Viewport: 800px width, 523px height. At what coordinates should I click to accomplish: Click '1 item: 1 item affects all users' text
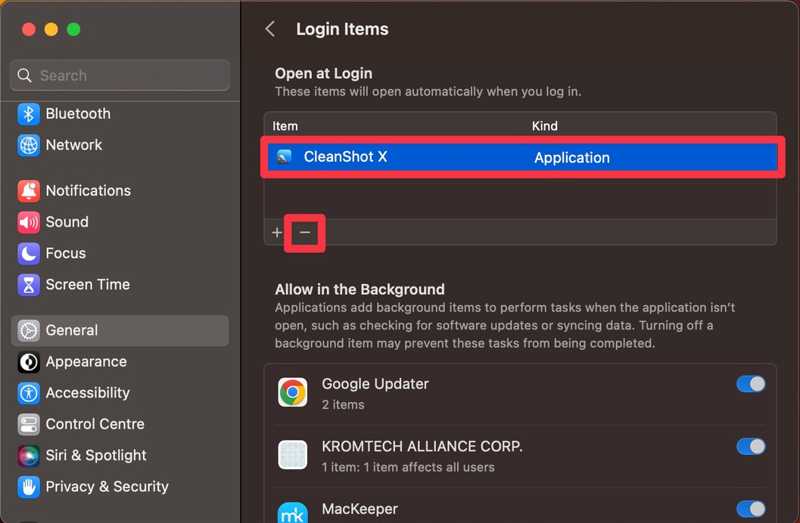click(x=408, y=467)
